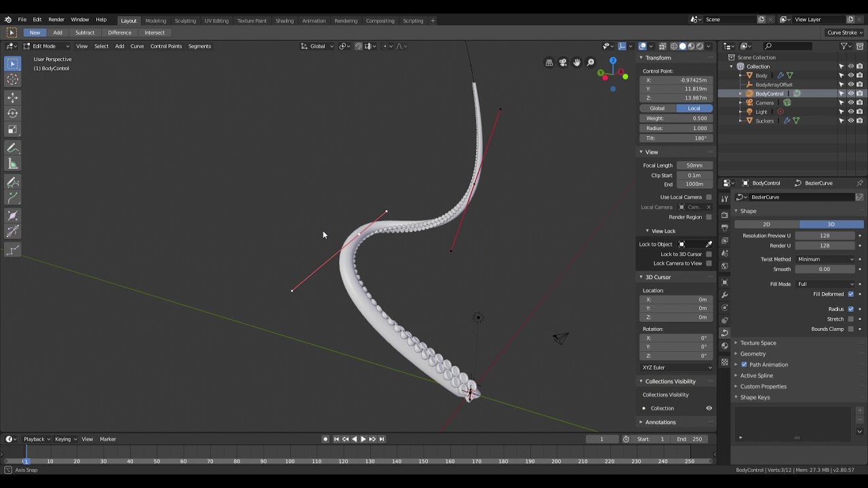The width and height of the screenshot is (868, 488).
Task: Open the XYZ Euler rotation mode dropdown
Action: click(677, 367)
